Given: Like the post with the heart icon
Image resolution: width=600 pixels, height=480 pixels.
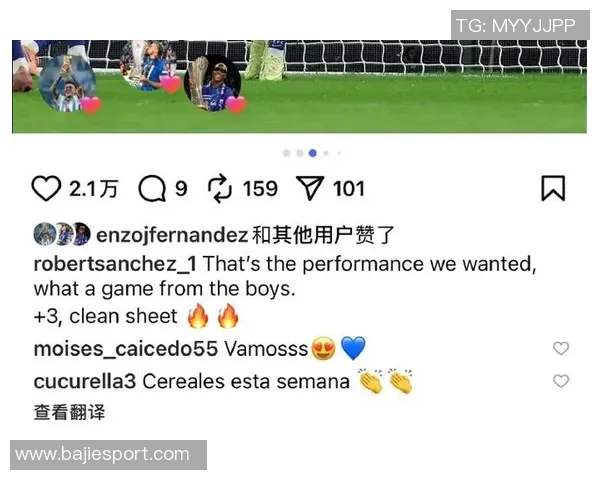Looking at the screenshot, I should pyautogui.click(x=46, y=188).
